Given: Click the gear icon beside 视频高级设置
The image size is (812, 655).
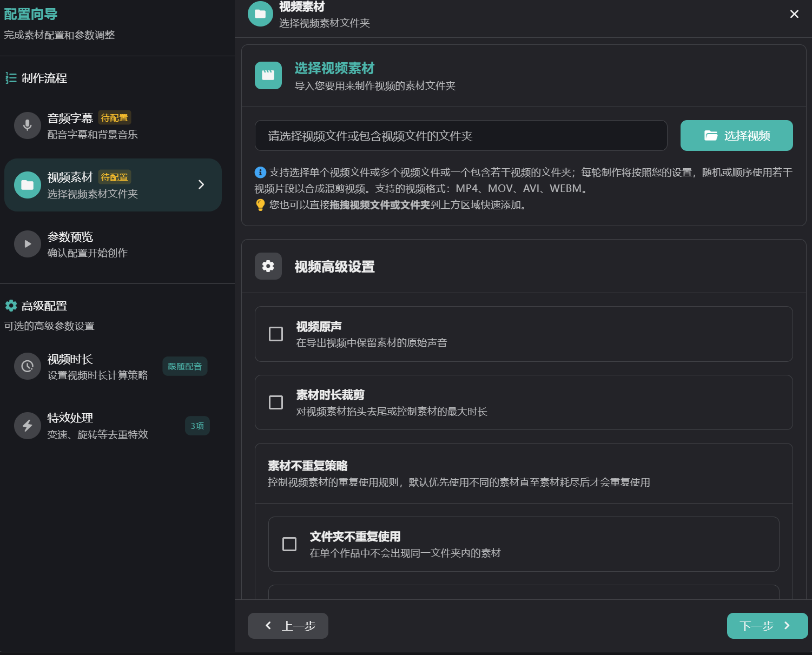Looking at the screenshot, I should (x=268, y=266).
